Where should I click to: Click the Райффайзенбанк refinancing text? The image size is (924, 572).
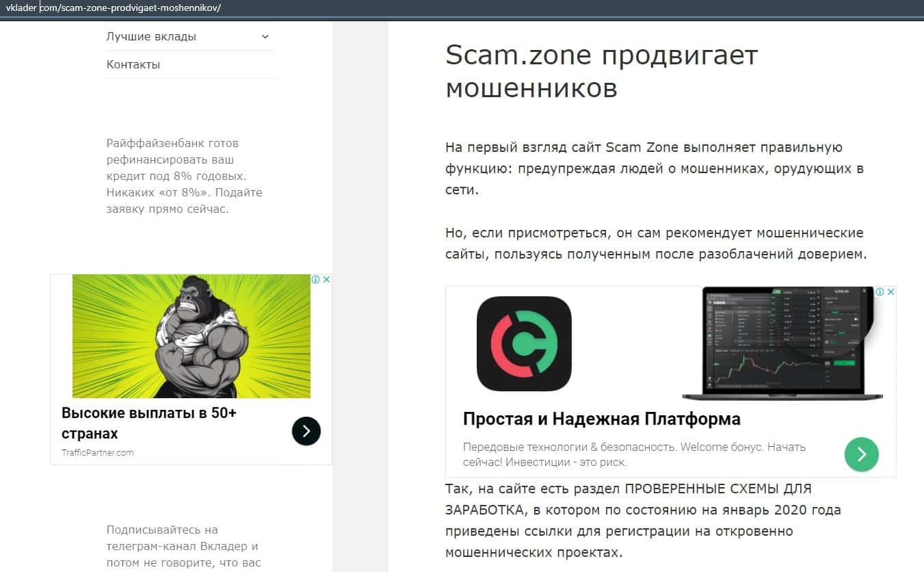185,176
